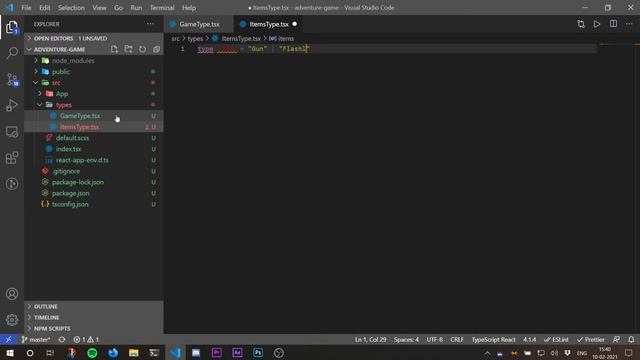This screenshot has width=640, height=360.
Task: Change CRLF end of line sequence
Action: [457, 339]
